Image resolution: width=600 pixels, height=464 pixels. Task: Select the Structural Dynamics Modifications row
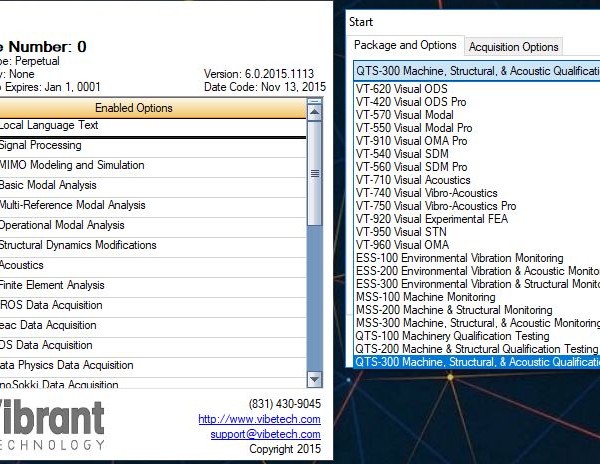point(77,245)
